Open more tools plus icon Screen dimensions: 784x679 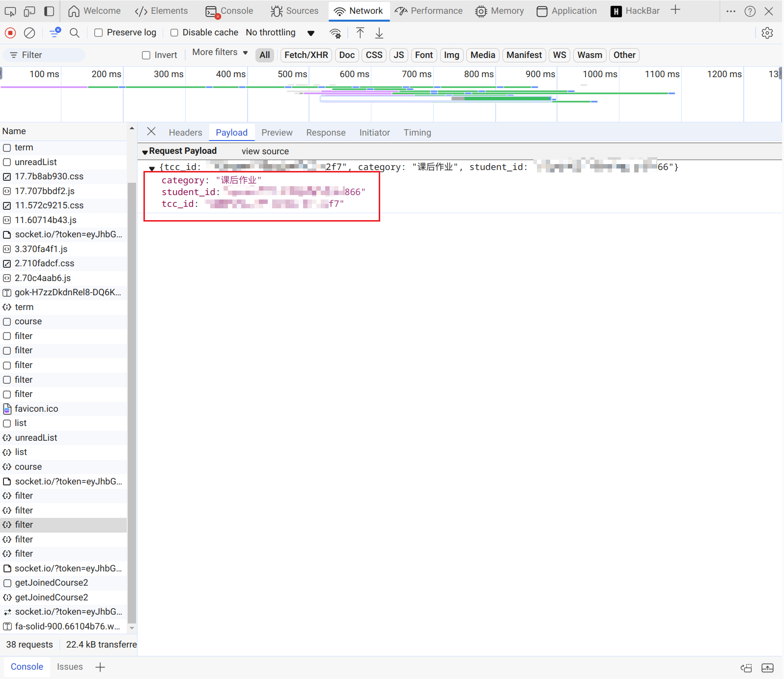coord(675,10)
